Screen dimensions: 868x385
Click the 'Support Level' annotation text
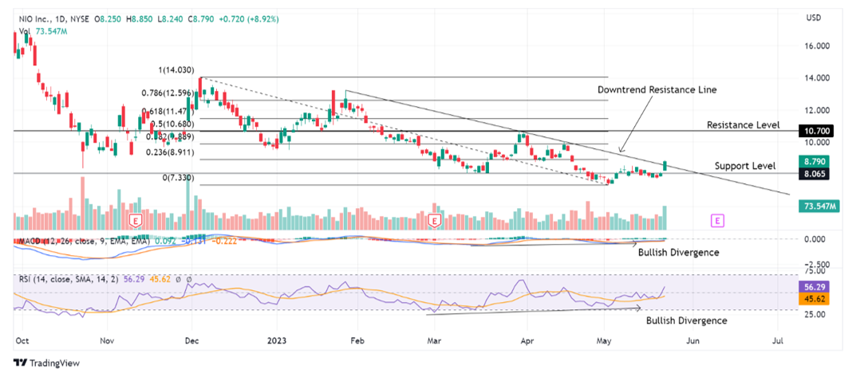click(x=745, y=165)
